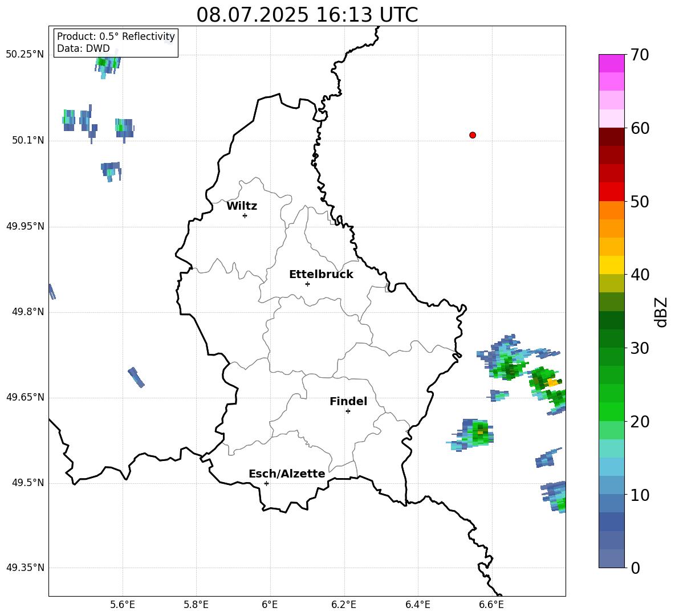The height and width of the screenshot is (616, 675).
Task: Click the orange colorbar segment just below 50
Action: tap(611, 210)
